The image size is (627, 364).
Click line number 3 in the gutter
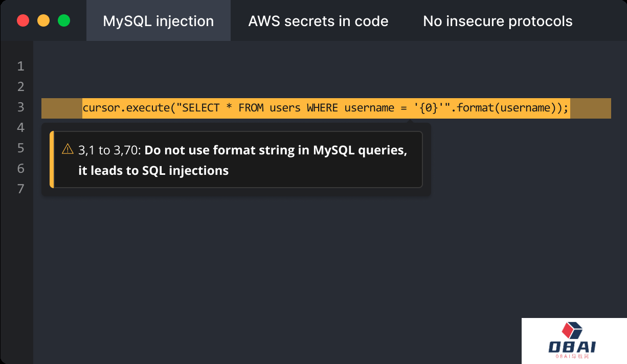[21, 107]
